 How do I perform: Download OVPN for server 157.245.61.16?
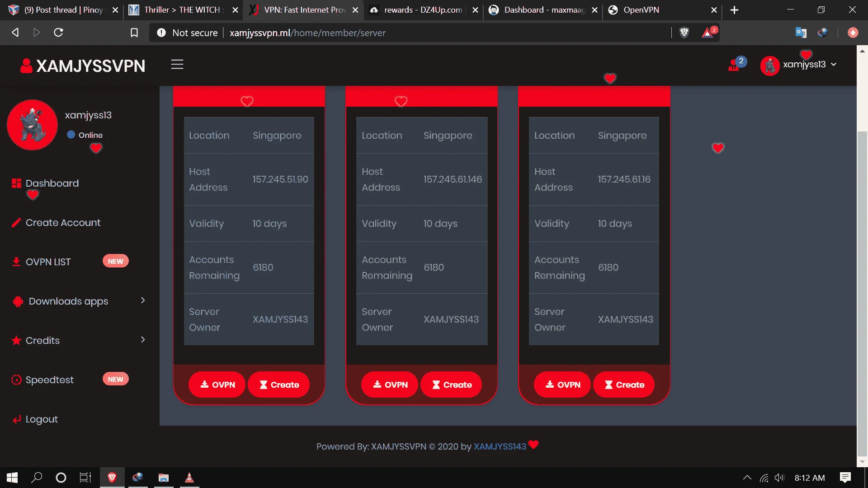click(x=562, y=385)
